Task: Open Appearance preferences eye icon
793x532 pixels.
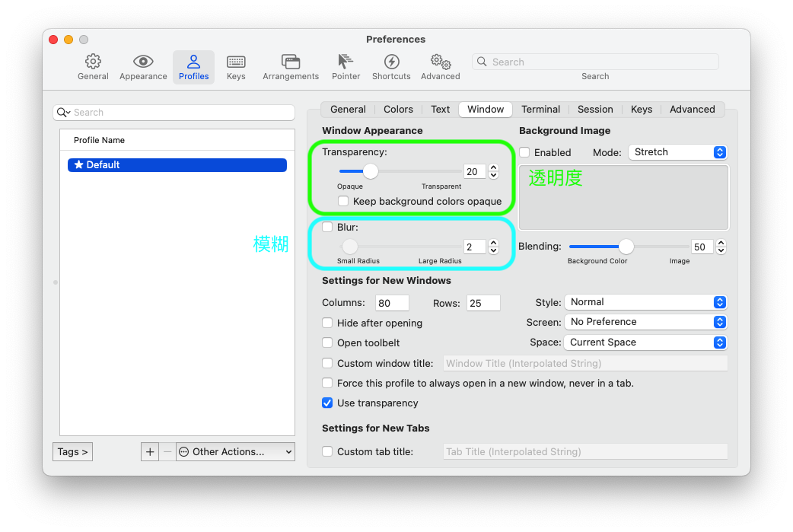Action: pos(143,62)
